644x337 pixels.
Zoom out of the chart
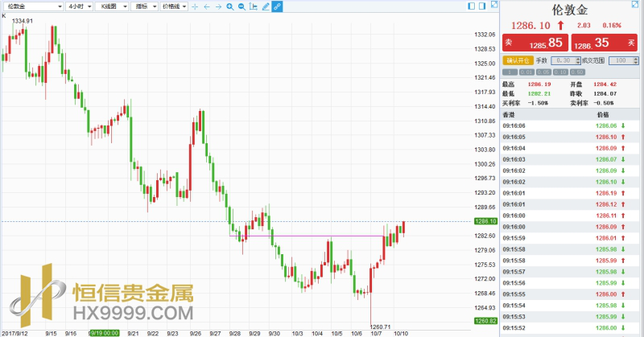(242, 6)
